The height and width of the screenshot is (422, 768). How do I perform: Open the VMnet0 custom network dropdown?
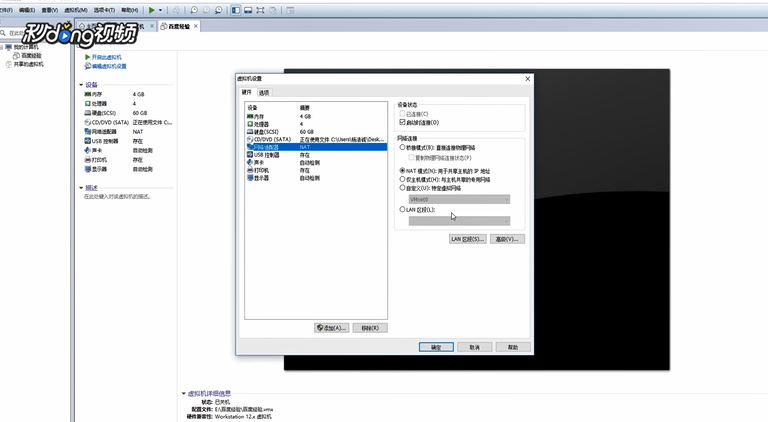tap(459, 199)
